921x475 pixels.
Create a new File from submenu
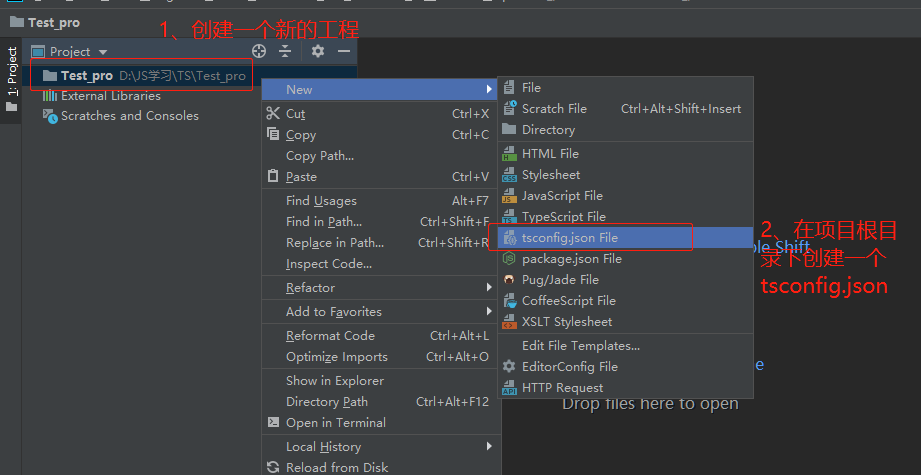click(x=626, y=87)
